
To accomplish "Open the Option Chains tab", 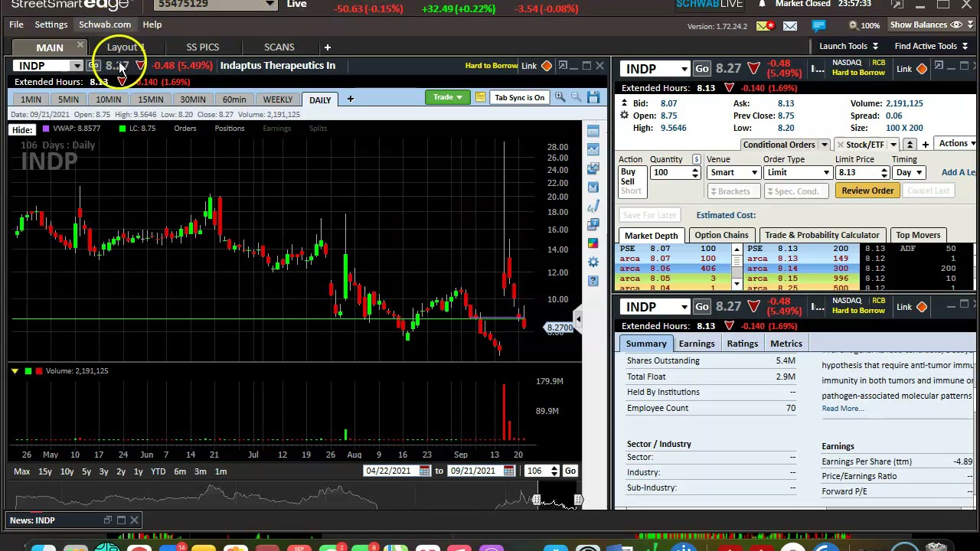I will (721, 235).
